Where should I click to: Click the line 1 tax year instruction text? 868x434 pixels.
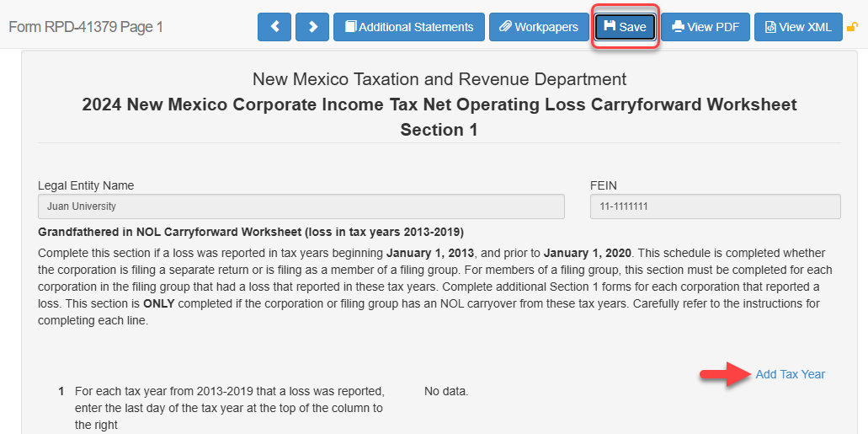[229, 408]
